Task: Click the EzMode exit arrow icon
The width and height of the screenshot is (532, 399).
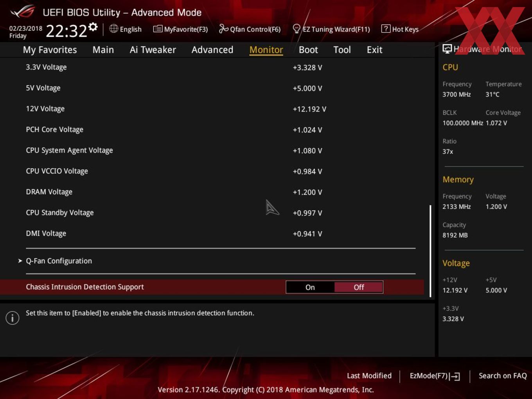Action: [x=455, y=376]
